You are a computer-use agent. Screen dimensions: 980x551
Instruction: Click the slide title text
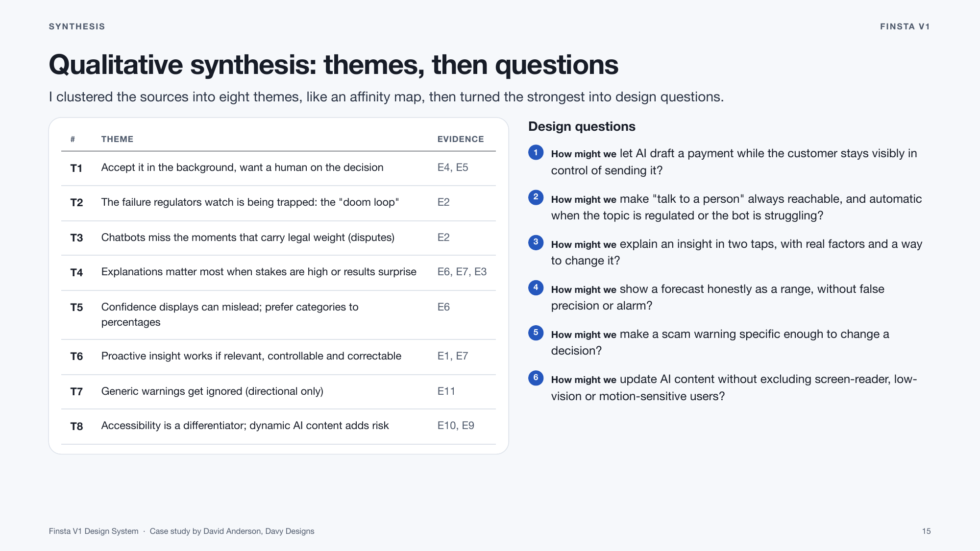334,65
